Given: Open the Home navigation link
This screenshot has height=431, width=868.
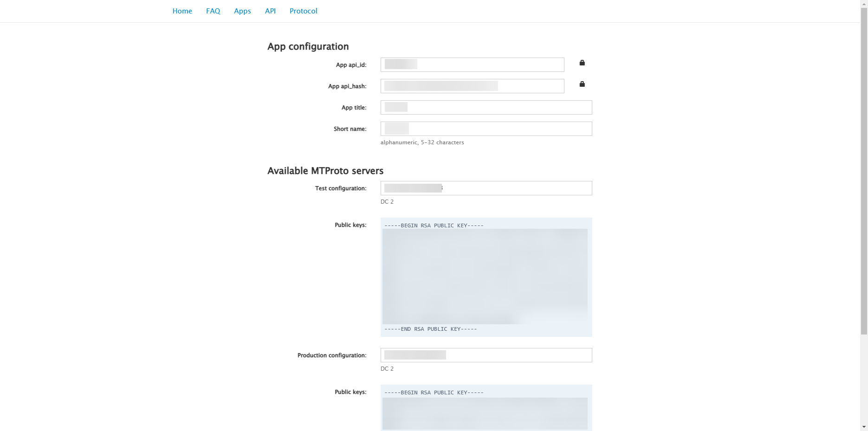Looking at the screenshot, I should click(x=182, y=11).
